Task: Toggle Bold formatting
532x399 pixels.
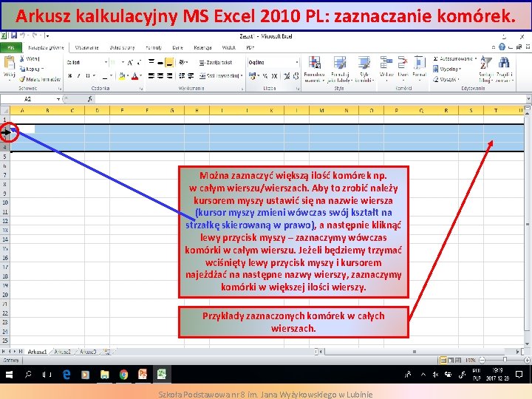Action: [70, 75]
